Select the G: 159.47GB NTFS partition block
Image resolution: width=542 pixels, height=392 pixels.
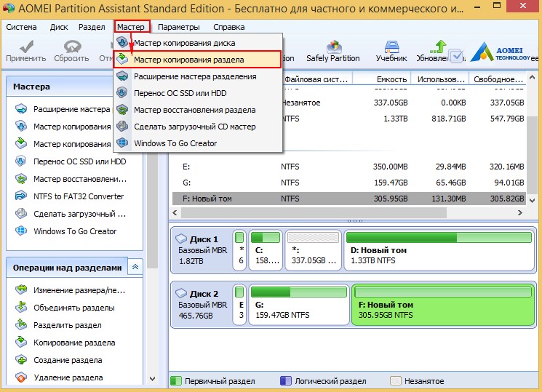point(299,305)
